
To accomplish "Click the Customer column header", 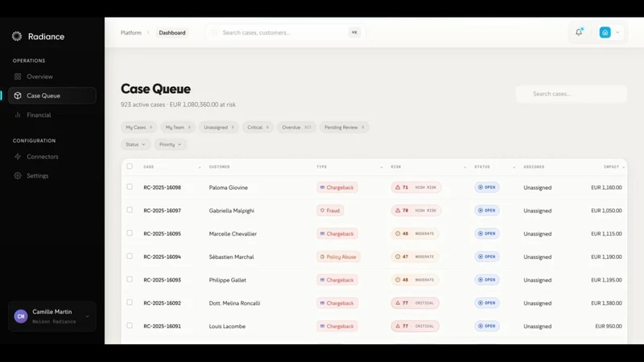I will (219, 167).
